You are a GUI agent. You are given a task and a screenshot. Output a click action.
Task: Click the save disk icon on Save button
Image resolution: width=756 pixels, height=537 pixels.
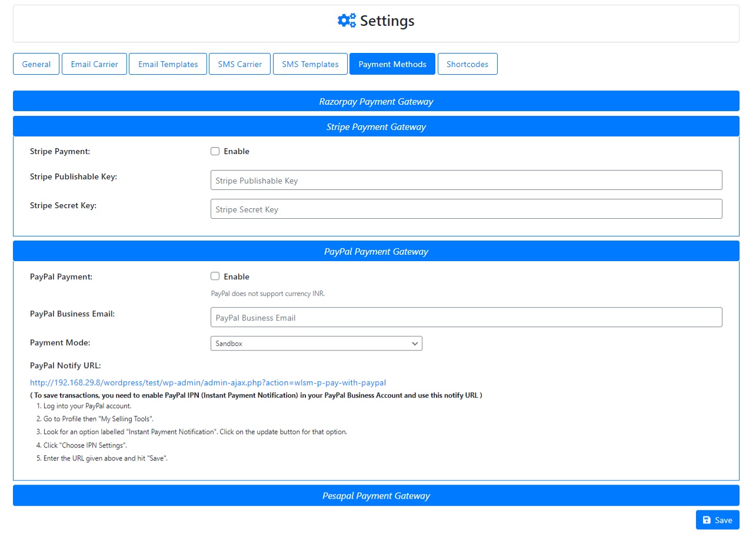tap(708, 520)
